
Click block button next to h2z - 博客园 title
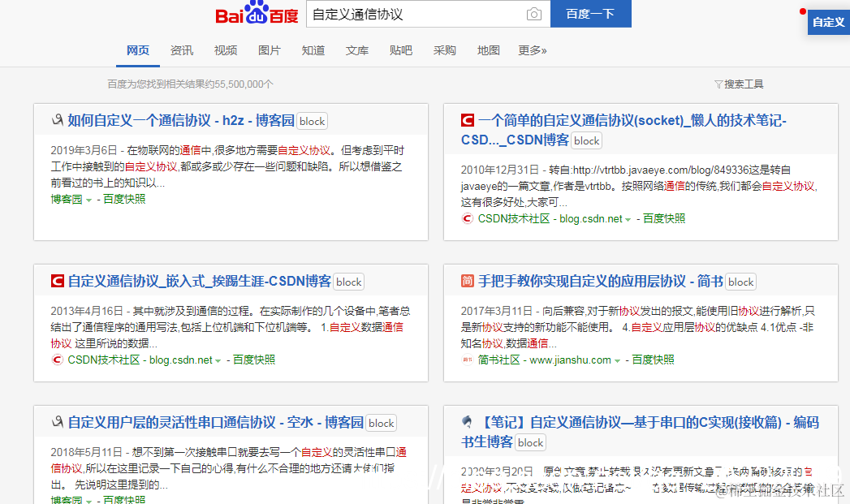[x=313, y=121]
